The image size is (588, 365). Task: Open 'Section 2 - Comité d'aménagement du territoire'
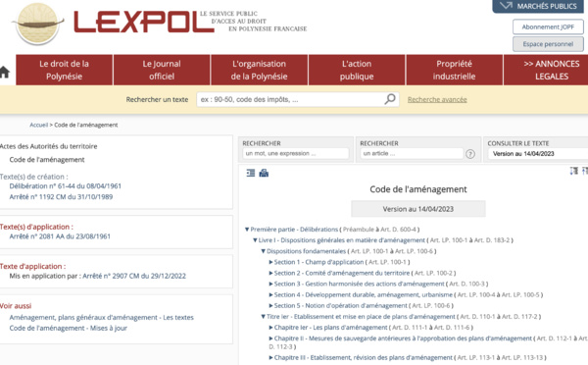coord(342,273)
